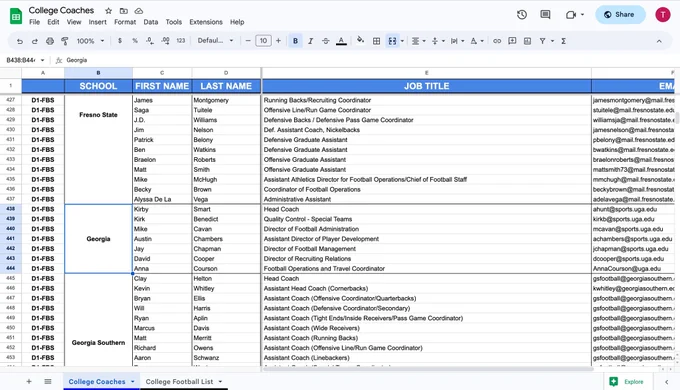The width and height of the screenshot is (680, 390).
Task: Decrease font size minus button
Action: [248, 41]
